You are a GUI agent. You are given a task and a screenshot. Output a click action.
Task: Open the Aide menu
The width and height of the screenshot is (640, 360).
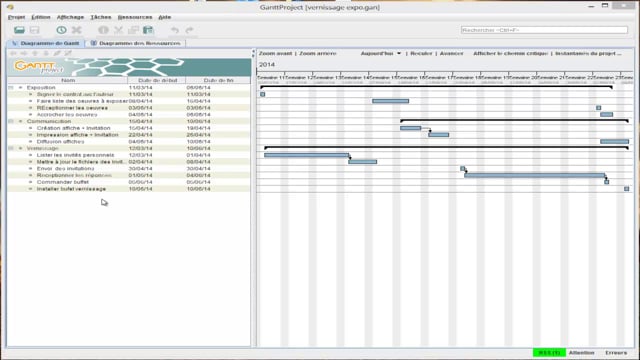pyautogui.click(x=164, y=17)
